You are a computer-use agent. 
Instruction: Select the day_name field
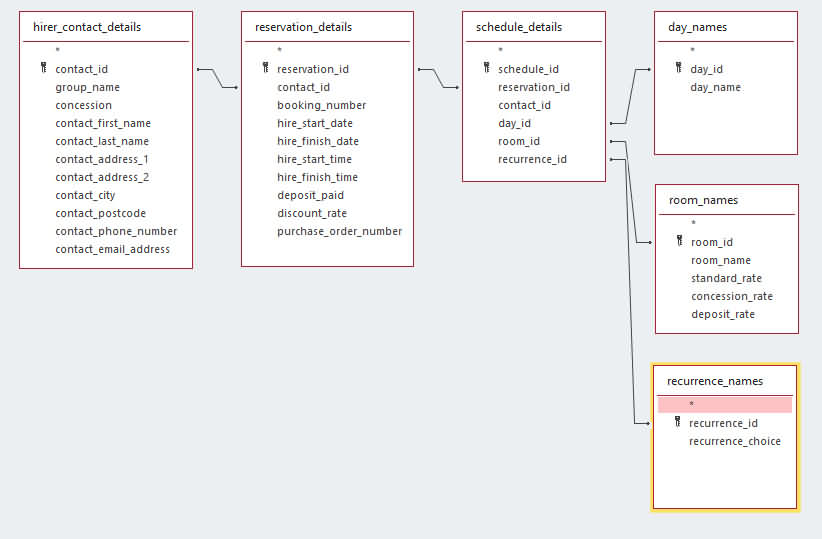(716, 87)
